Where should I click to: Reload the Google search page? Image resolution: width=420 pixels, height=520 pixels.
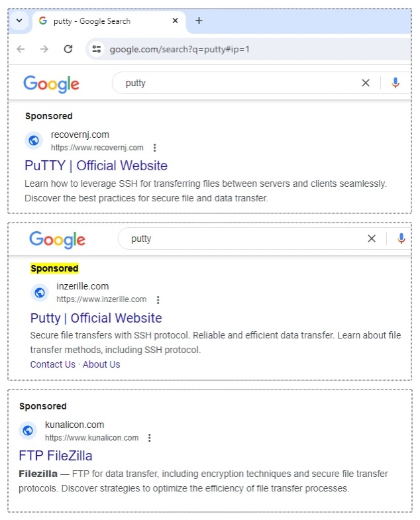pyautogui.click(x=68, y=49)
